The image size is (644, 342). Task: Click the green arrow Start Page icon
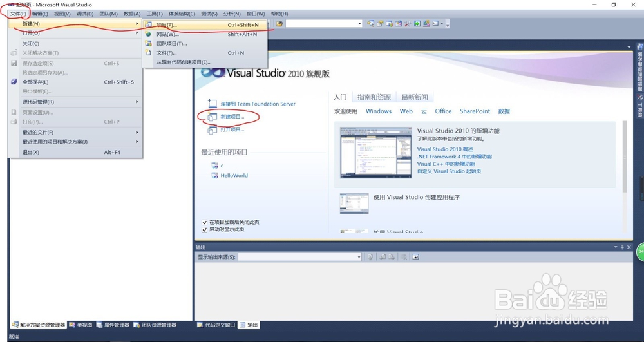[417, 24]
